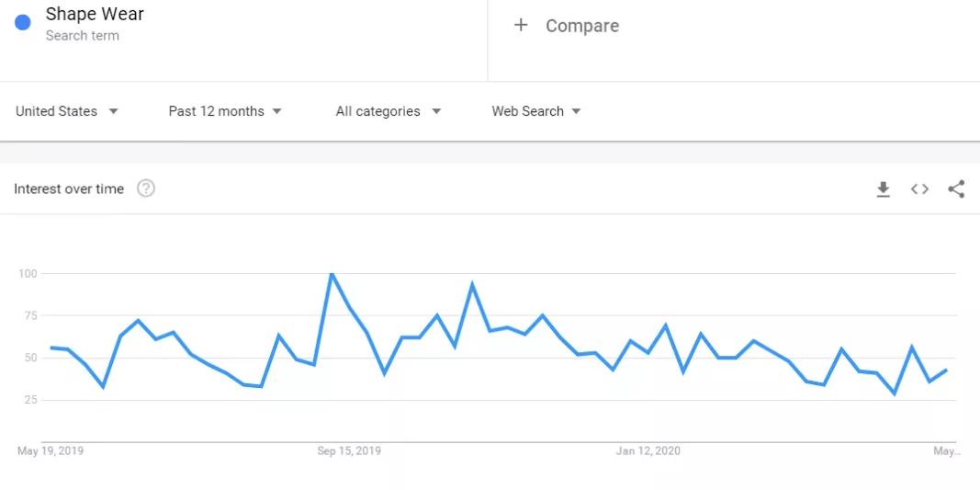Image resolution: width=980 pixels, height=490 pixels.
Task: Expand the Past 12 months dropdown
Action: pyautogui.click(x=225, y=111)
